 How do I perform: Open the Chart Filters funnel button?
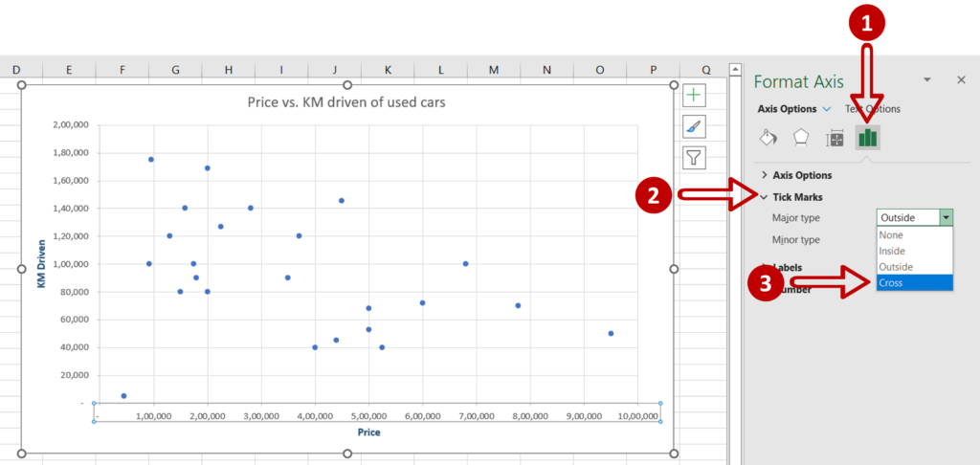coord(694,158)
